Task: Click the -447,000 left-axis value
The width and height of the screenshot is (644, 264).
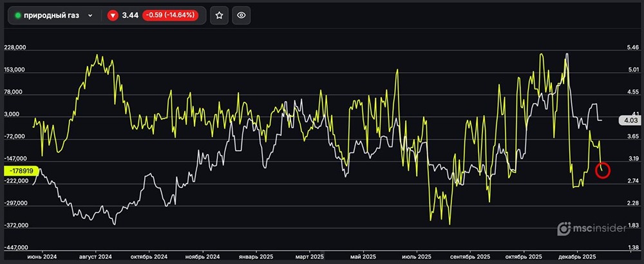Action: (15, 248)
